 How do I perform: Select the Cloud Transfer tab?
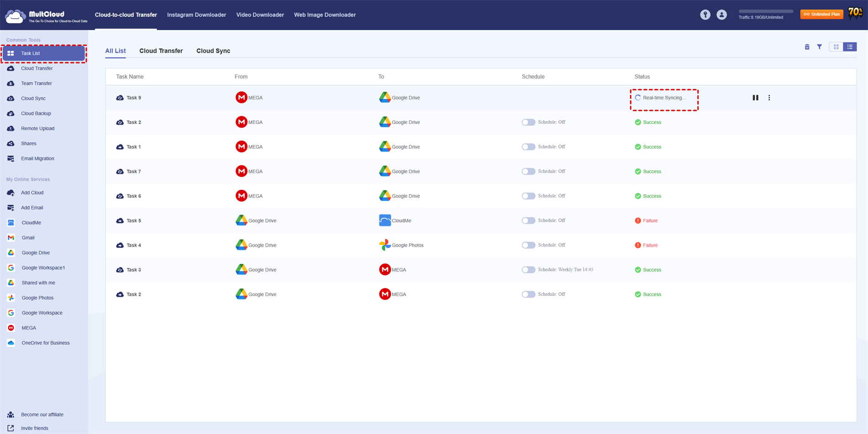pyautogui.click(x=161, y=51)
